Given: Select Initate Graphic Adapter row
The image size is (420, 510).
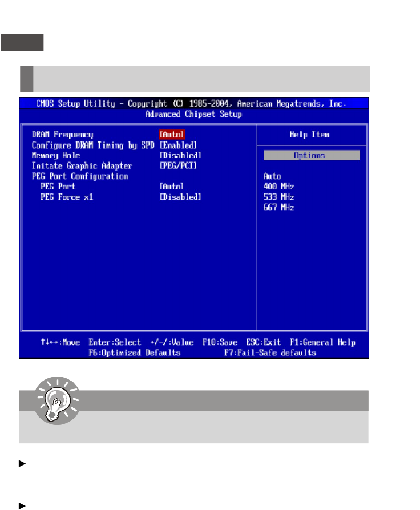Looking at the screenshot, I should (x=82, y=166).
